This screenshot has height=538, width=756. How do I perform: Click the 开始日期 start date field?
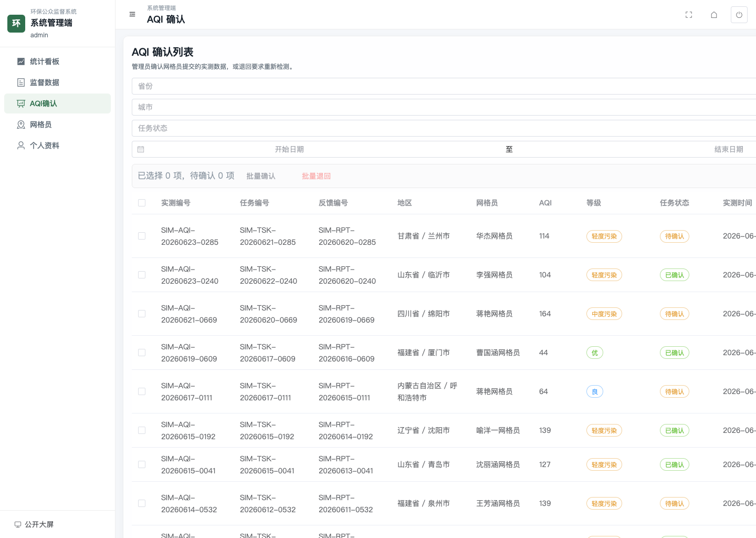click(289, 149)
